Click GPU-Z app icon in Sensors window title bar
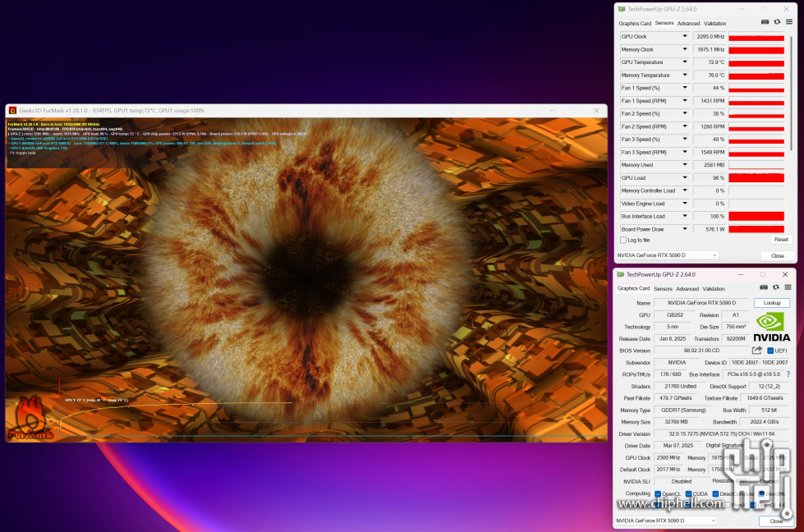Viewport: 804px width, 532px height. (x=622, y=9)
